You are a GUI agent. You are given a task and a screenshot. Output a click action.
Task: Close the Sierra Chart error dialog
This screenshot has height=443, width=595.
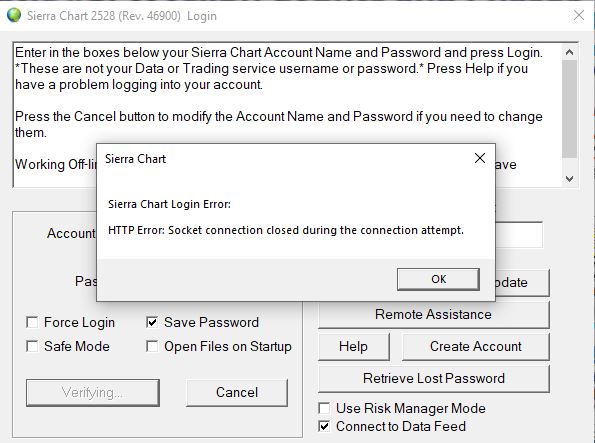pos(480,158)
